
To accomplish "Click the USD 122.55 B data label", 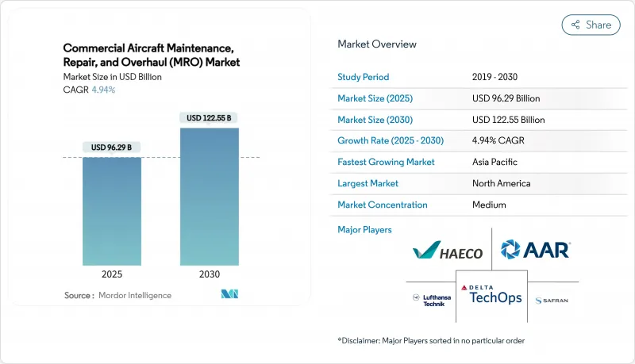I will [210, 118].
